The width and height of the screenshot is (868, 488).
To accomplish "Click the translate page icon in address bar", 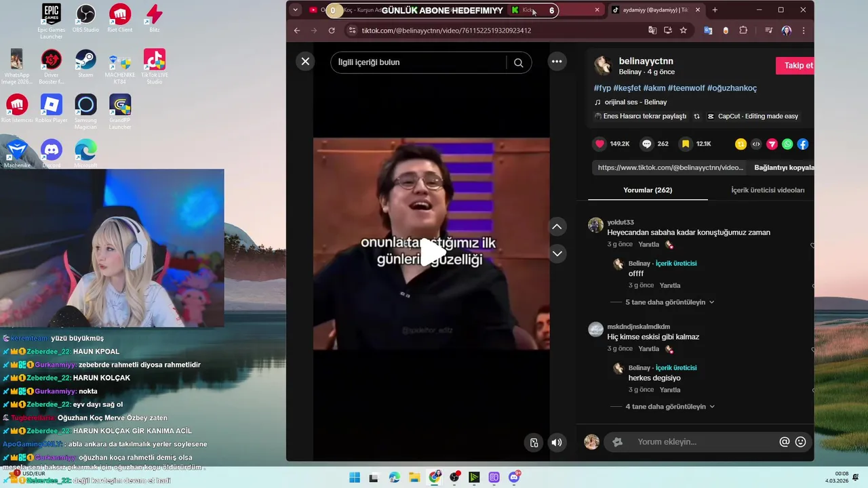I will click(x=652, y=30).
